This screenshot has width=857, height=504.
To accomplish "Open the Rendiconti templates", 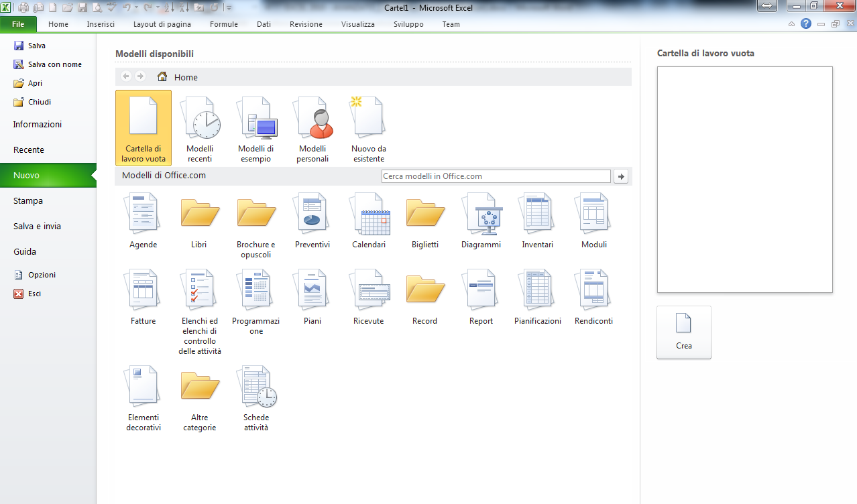I will point(594,298).
